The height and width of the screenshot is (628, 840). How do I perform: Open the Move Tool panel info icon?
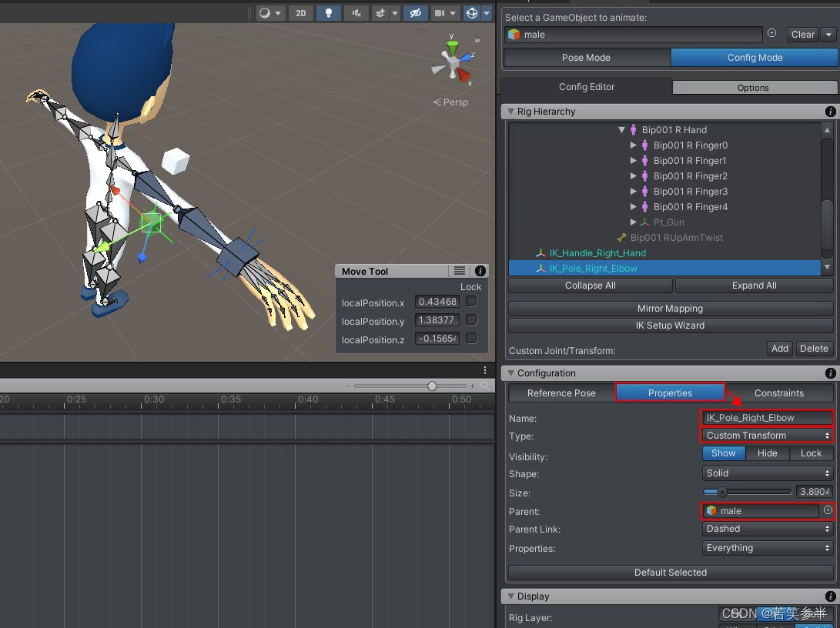coord(480,271)
